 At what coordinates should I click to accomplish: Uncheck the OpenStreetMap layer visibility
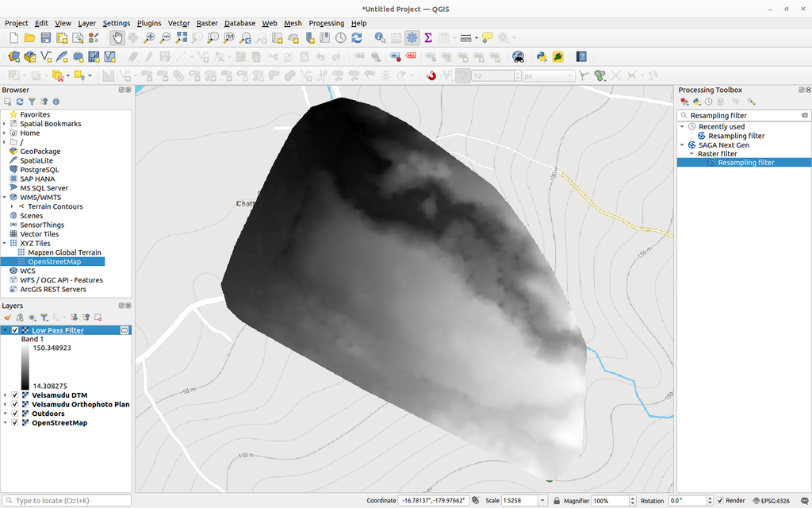click(x=14, y=422)
